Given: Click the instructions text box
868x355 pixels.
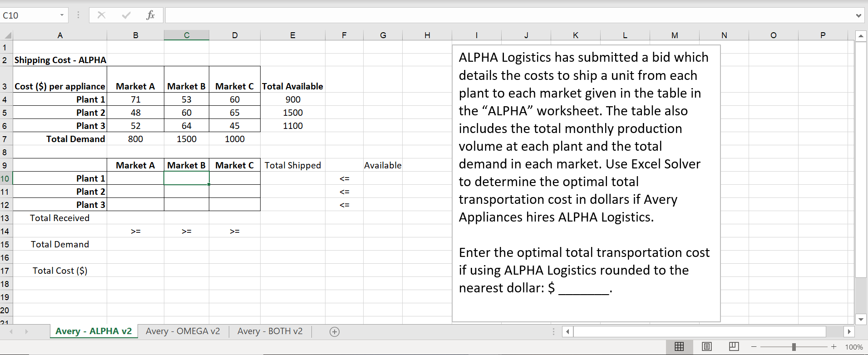Looking at the screenshot, I should pos(586,183).
